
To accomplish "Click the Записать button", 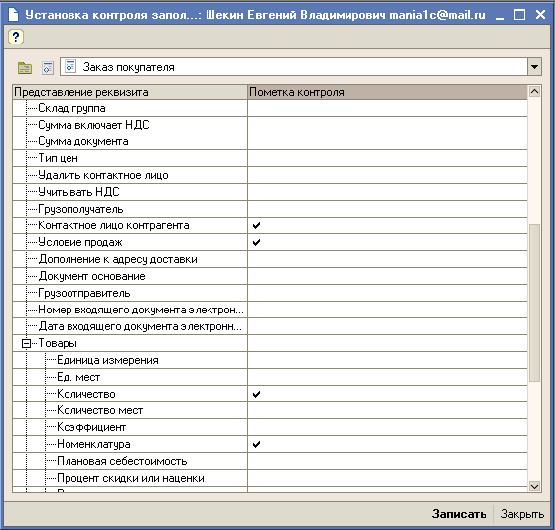I will (459, 514).
